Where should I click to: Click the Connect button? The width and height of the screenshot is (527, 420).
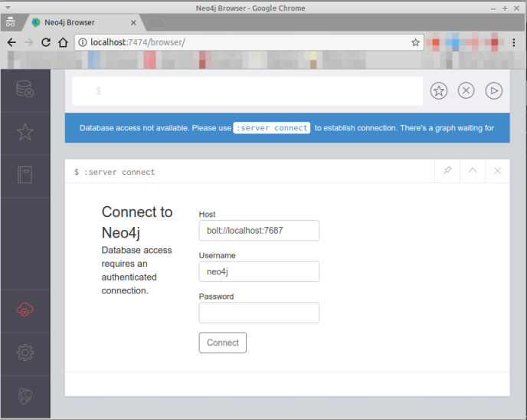tap(222, 343)
